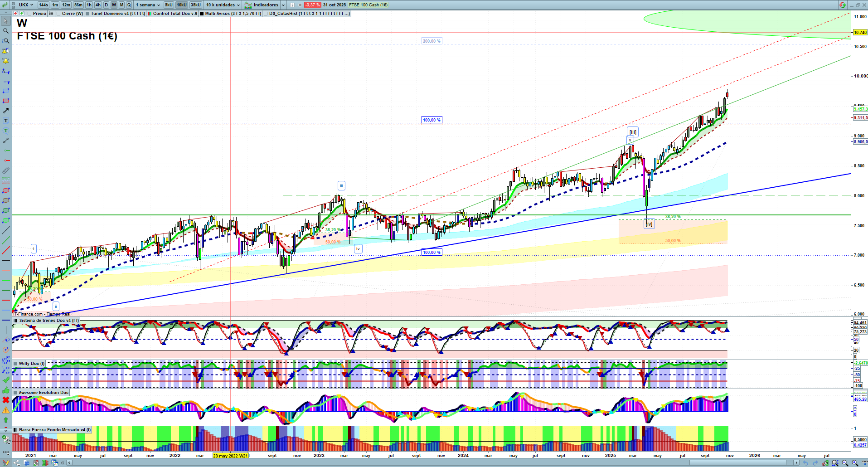Select the thumbs-up symbol tool
Image resolution: width=868 pixels, height=467 pixels.
pyautogui.click(x=6, y=390)
